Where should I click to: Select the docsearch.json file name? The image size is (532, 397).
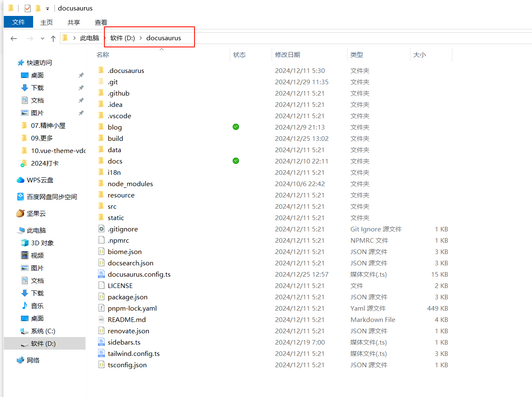coord(131,263)
